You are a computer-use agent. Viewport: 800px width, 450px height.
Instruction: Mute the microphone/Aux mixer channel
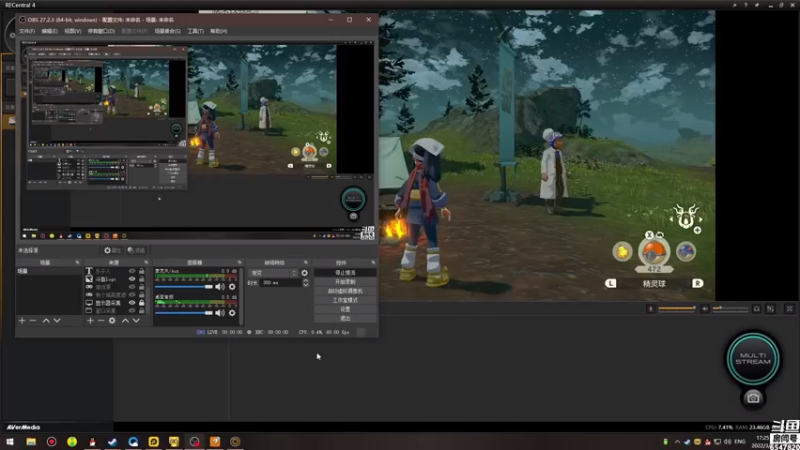[220, 287]
